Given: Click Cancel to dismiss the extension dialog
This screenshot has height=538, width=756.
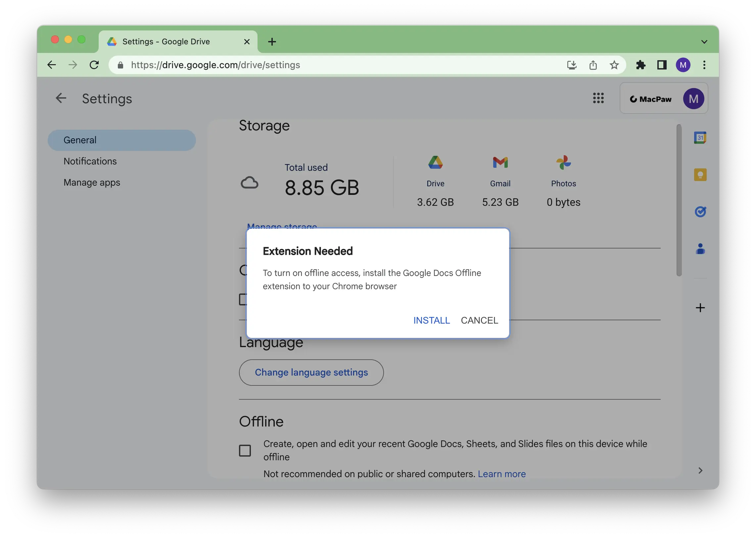Looking at the screenshot, I should (479, 320).
